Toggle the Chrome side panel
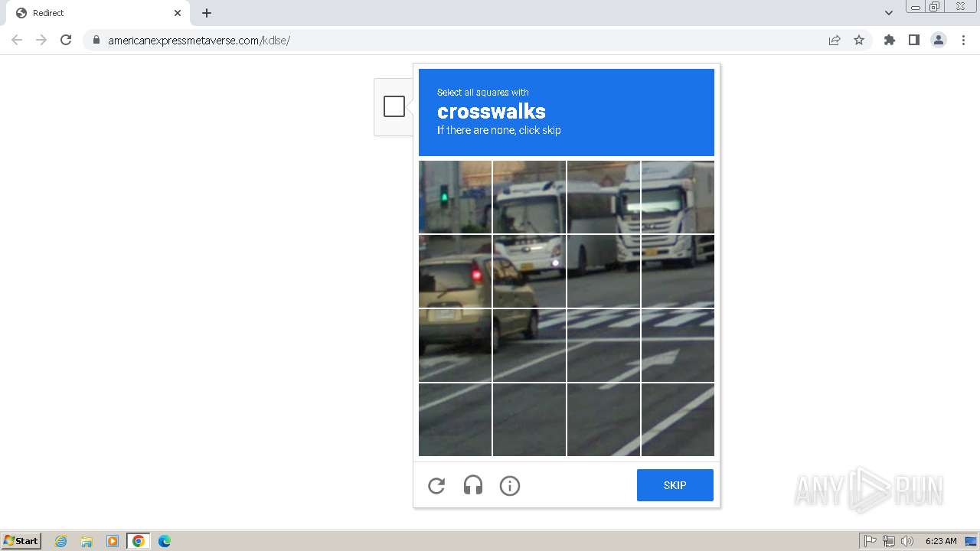The image size is (980, 551). coord(913,40)
